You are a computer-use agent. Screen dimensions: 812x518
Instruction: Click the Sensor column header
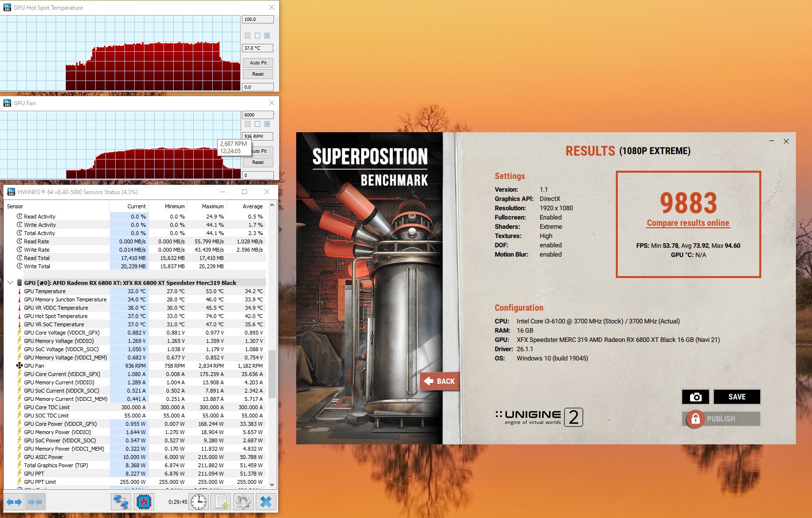tap(57, 206)
